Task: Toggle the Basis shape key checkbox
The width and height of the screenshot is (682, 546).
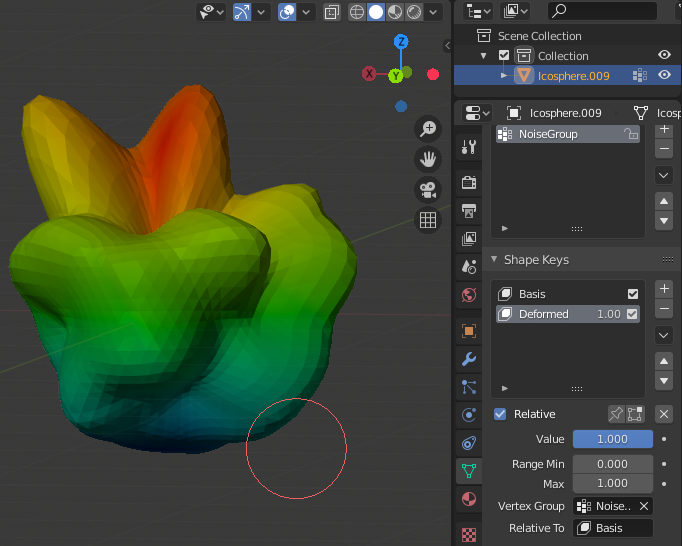Action: pos(632,294)
